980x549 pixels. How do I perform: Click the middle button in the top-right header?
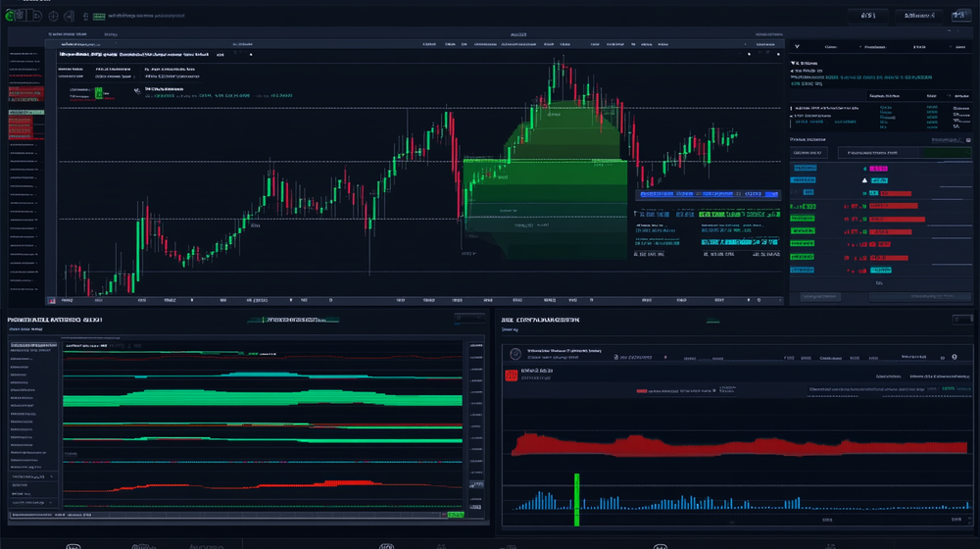tap(918, 17)
